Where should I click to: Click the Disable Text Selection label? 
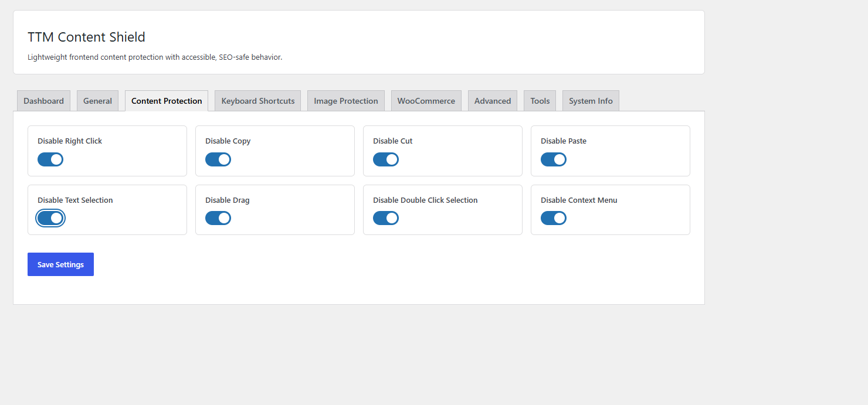point(75,200)
